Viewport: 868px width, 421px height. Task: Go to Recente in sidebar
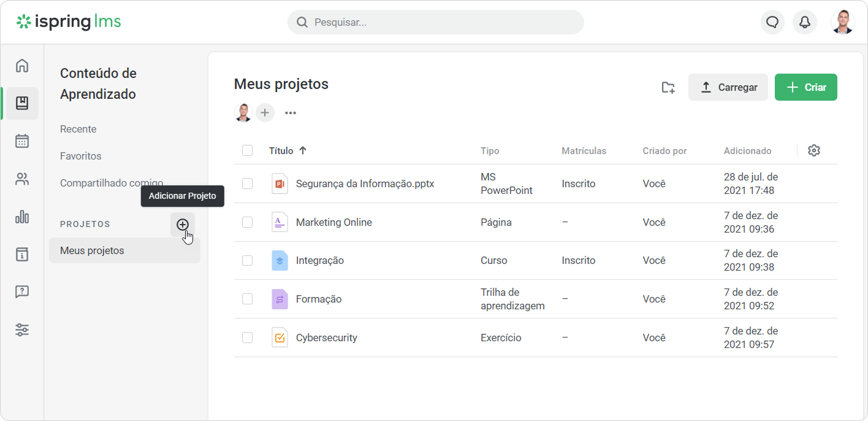coord(78,129)
